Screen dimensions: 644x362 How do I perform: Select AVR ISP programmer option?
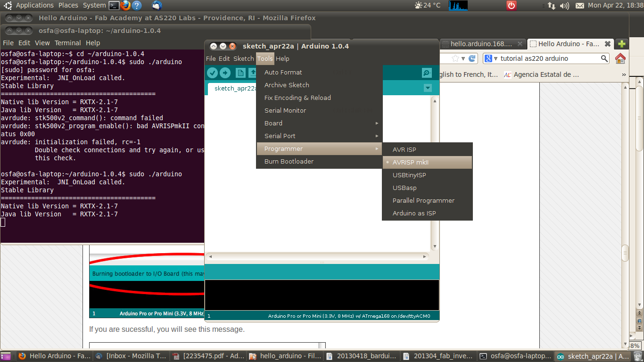[x=427, y=149]
